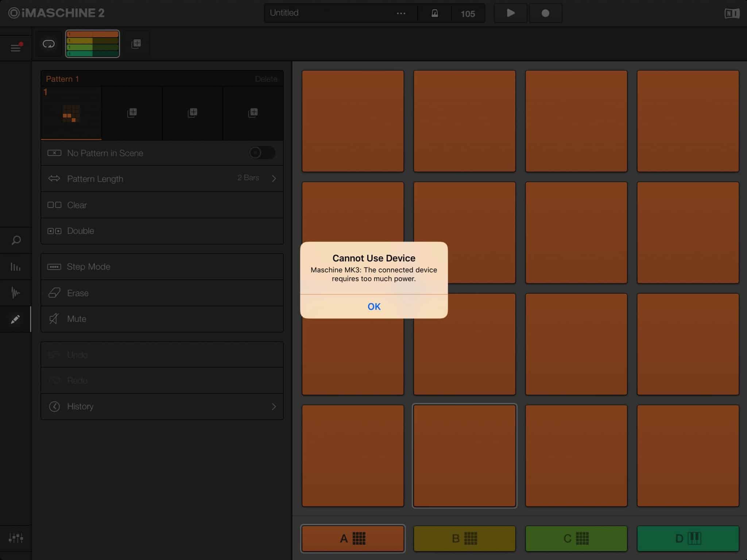
Task: Add a pattern in the fourth pattern slot
Action: point(253,113)
